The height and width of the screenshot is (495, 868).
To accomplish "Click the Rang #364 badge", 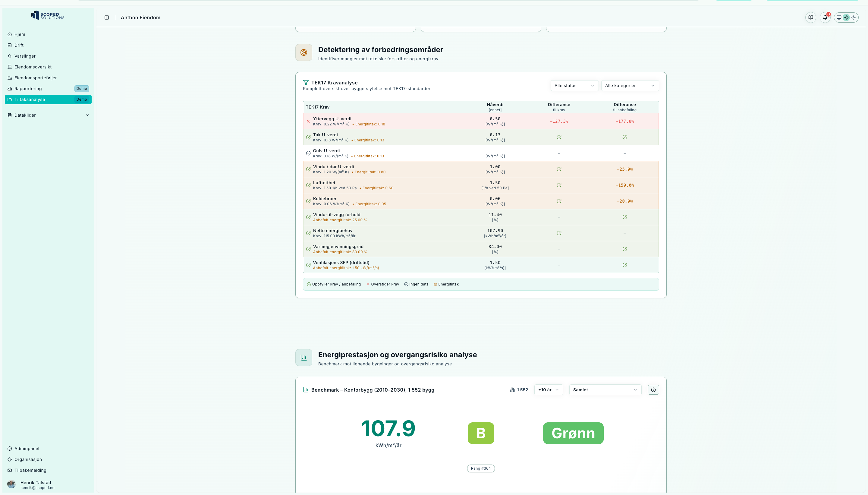I will pos(480,468).
